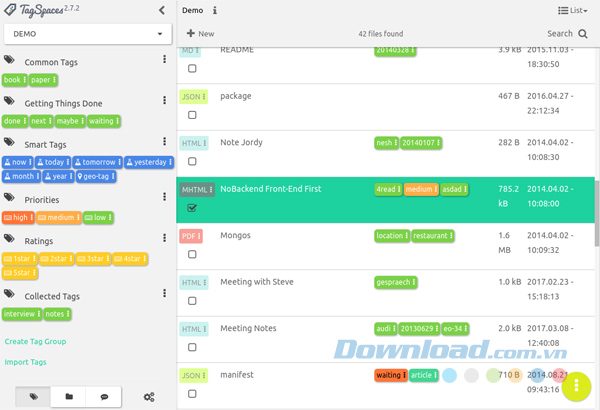The width and height of the screenshot is (600, 410).
Task: Click the yellow floating action menu button
Action: [x=576, y=386]
